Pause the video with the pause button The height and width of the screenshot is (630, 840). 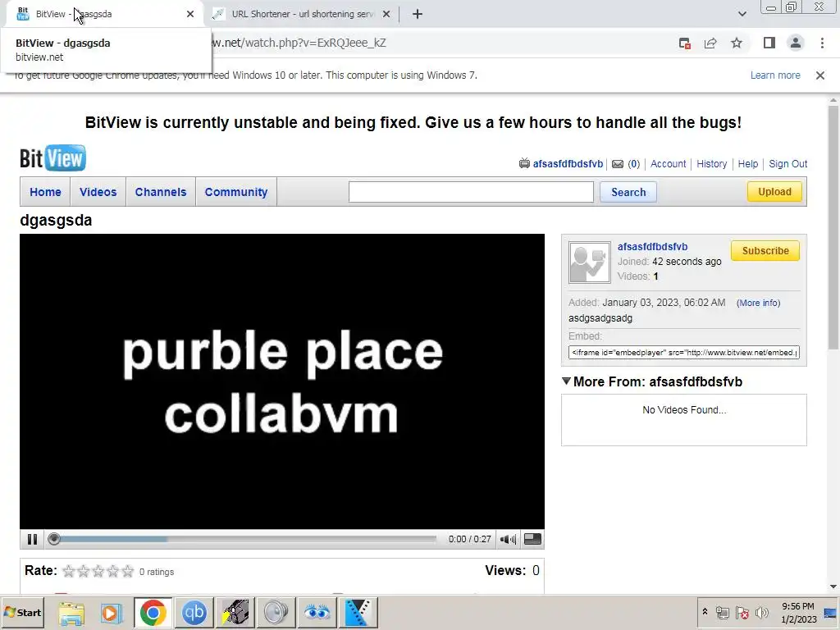click(32, 539)
